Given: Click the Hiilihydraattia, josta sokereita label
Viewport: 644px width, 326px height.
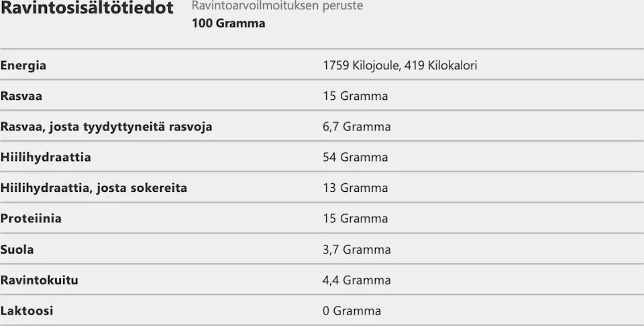Looking at the screenshot, I should point(94,188).
